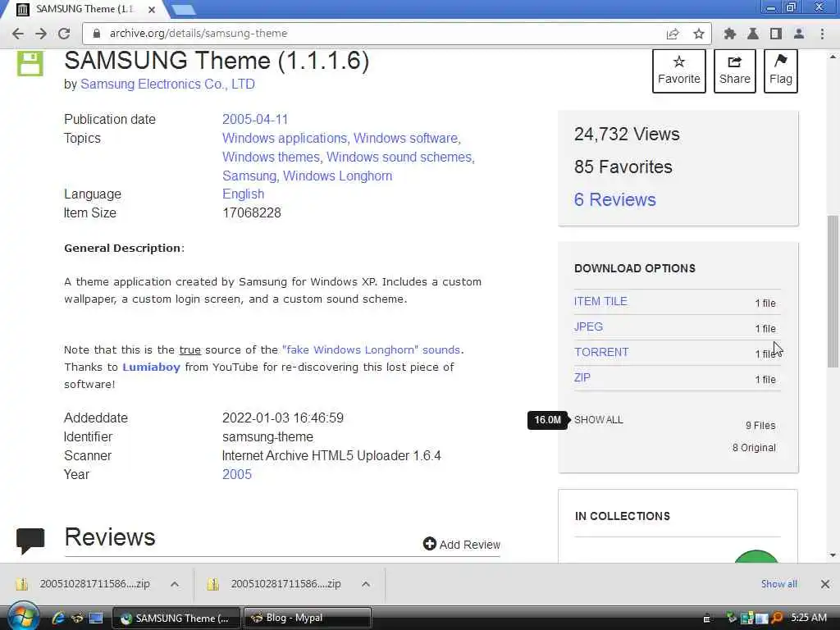Open a new browser tab
The height and width of the screenshot is (630, 840).
point(183,9)
